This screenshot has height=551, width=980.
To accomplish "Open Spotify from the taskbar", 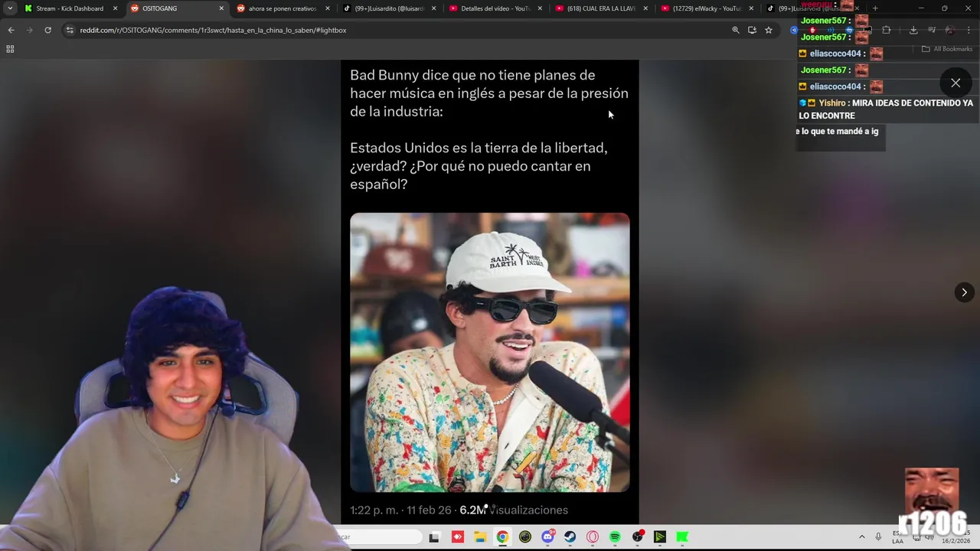I will pos(615,537).
